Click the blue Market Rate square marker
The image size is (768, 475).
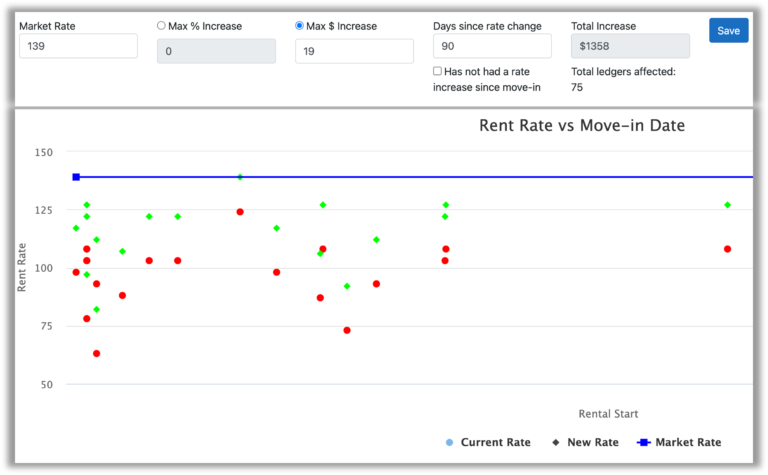coord(76,177)
